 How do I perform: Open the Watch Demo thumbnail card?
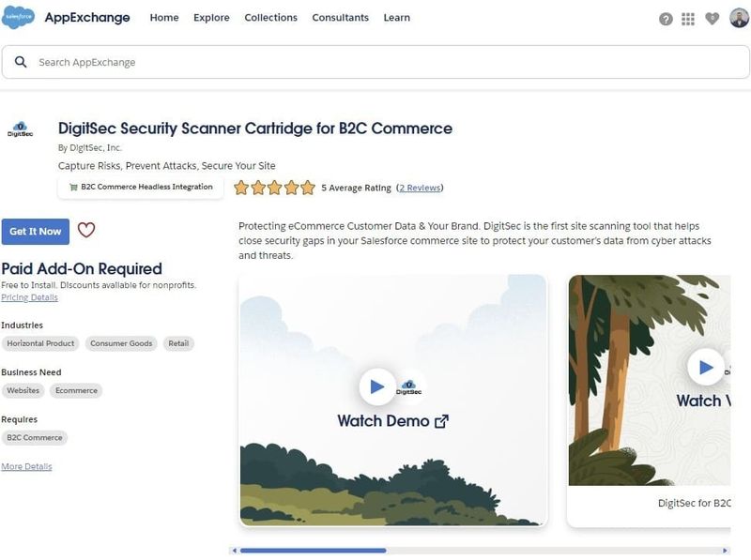(392, 401)
